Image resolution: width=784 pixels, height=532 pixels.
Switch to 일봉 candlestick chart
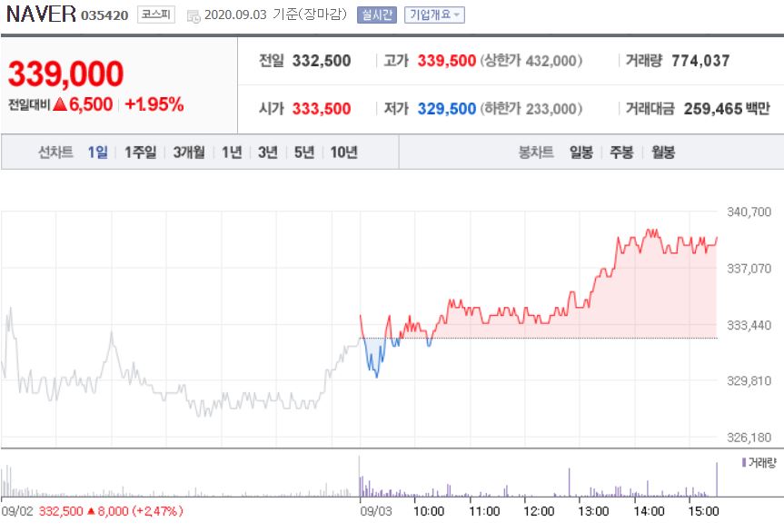581,152
